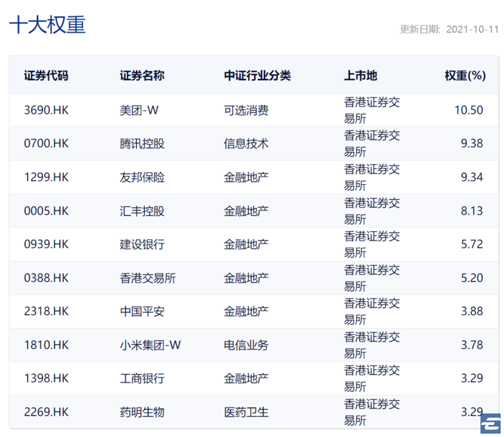Click the 证券代码 column header
Image resolution: width=504 pixels, height=437 pixels.
click(46, 76)
